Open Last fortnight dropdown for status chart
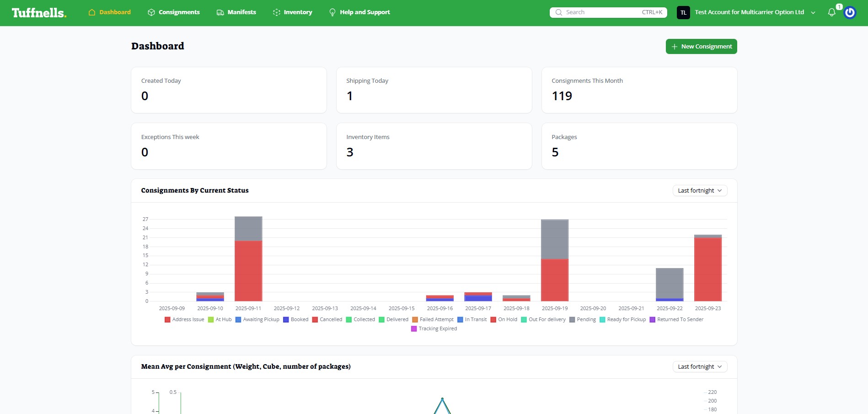Screen dimensions: 868x414 [x=700, y=190]
